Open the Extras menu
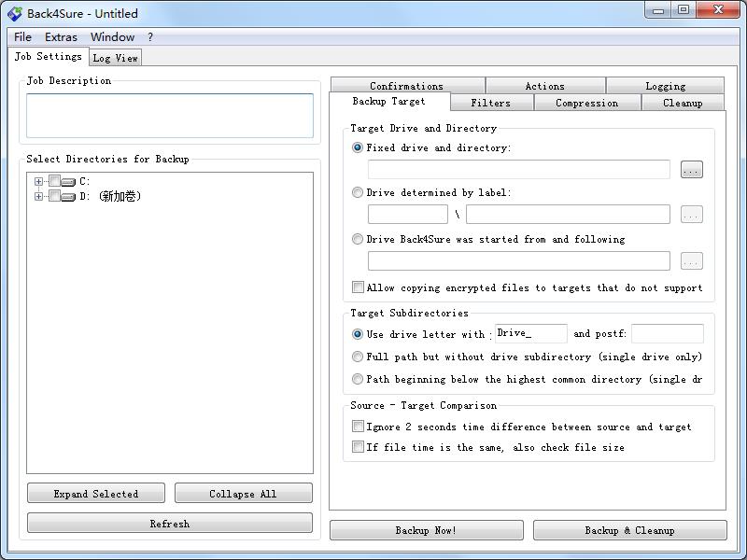 point(61,37)
